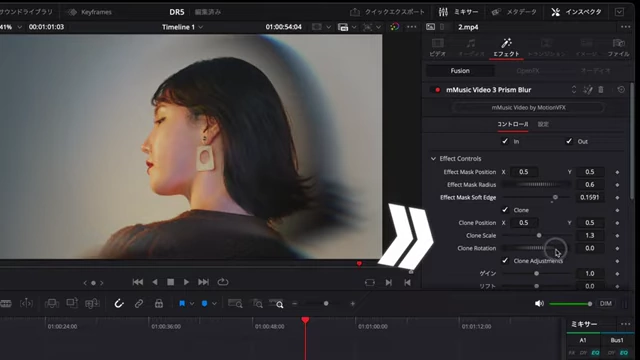
Task: Click the color wheel bypass icon
Action: (x=394, y=27)
